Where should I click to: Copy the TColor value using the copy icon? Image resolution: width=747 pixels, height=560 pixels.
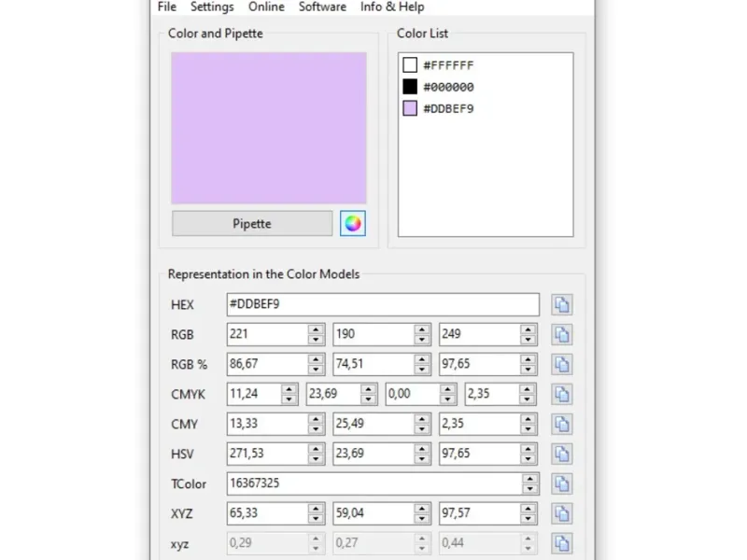pos(561,483)
